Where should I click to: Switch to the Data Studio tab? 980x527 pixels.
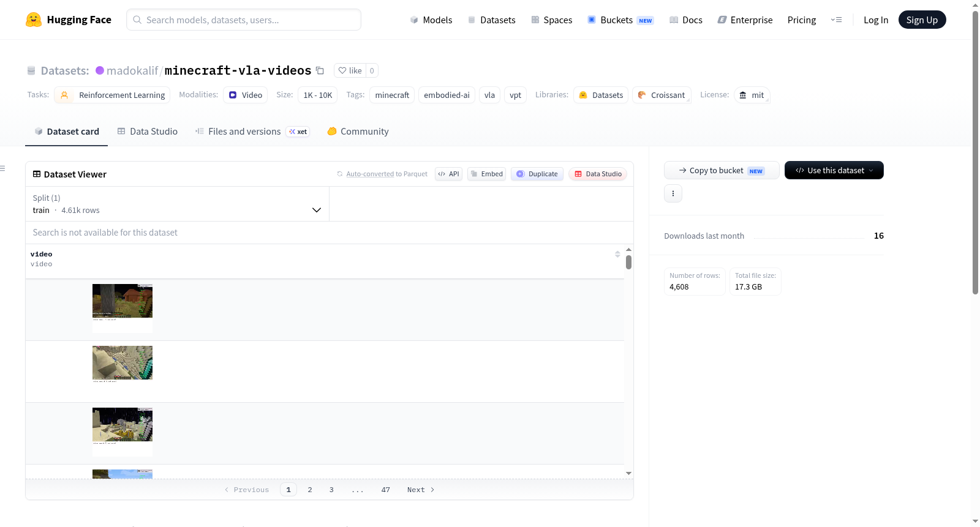click(x=148, y=132)
